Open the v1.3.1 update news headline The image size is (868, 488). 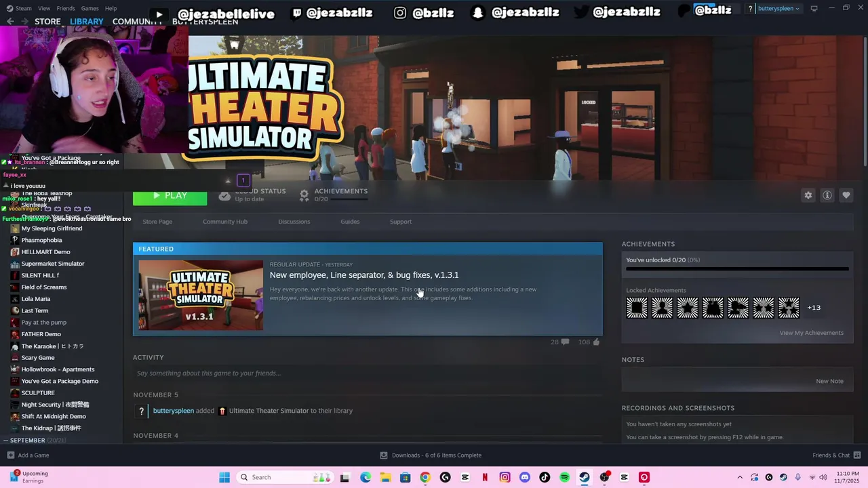[x=364, y=275]
